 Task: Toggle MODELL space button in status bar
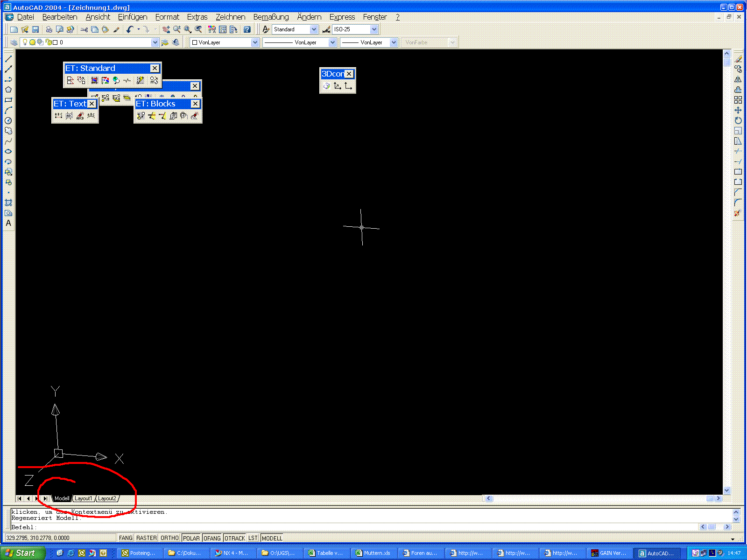point(272,538)
